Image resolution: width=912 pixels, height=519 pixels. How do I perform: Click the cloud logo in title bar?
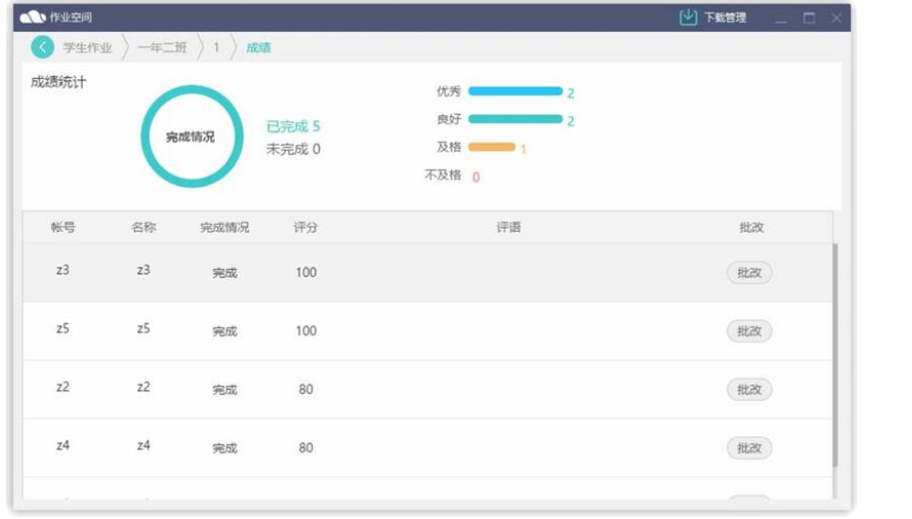click(32, 17)
